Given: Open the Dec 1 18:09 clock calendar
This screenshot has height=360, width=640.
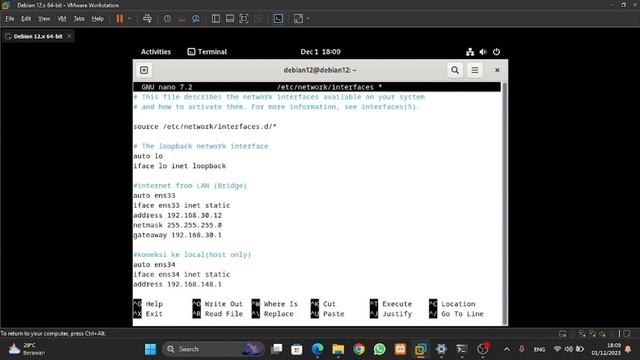Looking at the screenshot, I should 320,52.
